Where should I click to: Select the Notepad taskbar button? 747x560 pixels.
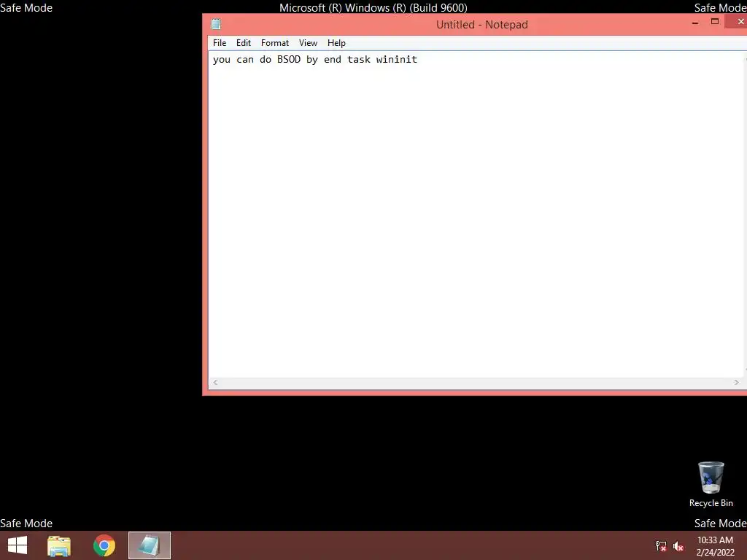point(150,545)
